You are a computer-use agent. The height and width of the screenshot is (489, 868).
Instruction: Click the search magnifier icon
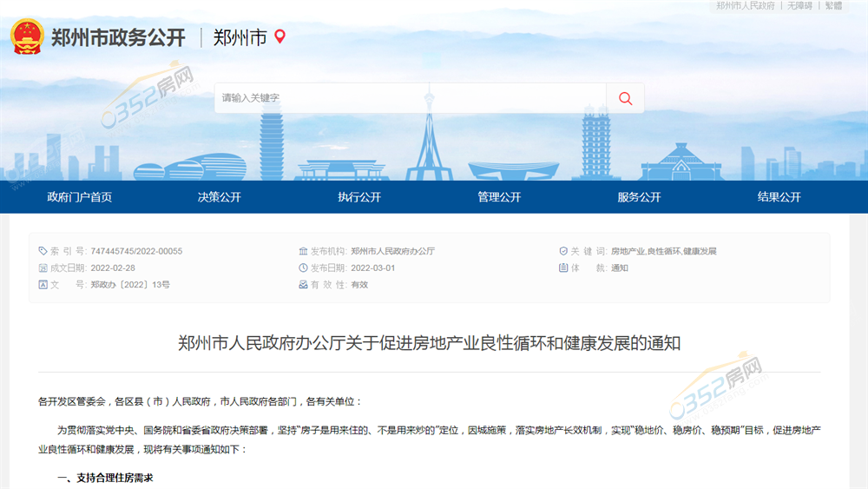625,98
